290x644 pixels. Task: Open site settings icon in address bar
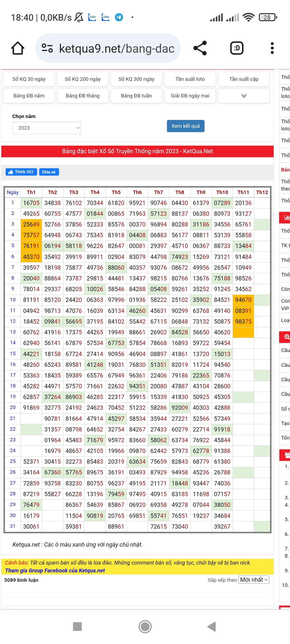coord(47,48)
